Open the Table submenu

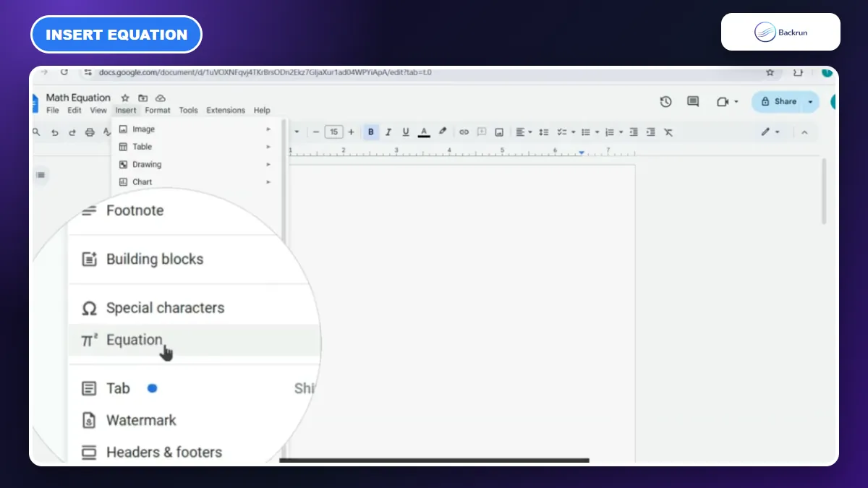tap(195, 147)
